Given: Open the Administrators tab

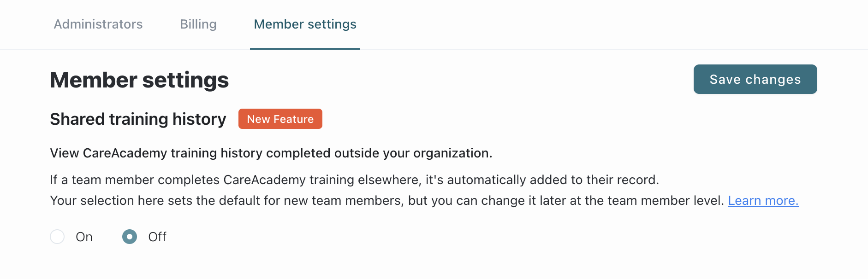Looking at the screenshot, I should point(98,24).
